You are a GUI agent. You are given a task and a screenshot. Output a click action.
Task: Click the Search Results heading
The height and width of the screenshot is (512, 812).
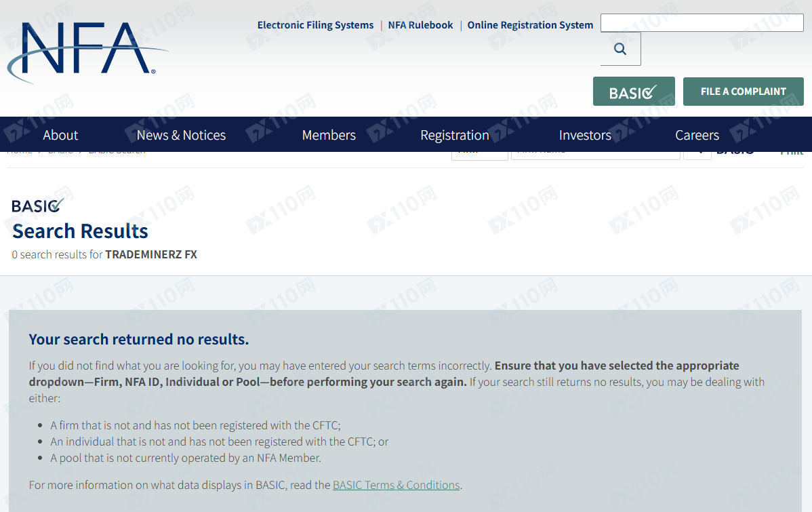tap(80, 231)
